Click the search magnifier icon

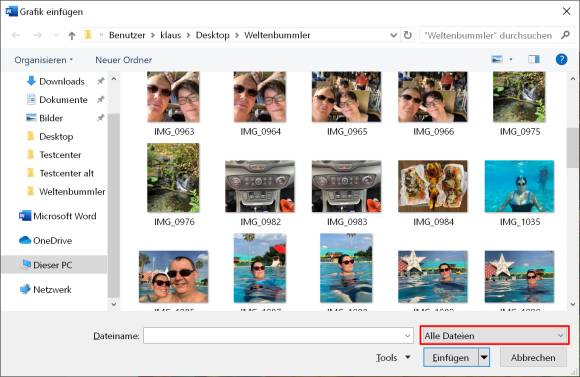click(565, 35)
